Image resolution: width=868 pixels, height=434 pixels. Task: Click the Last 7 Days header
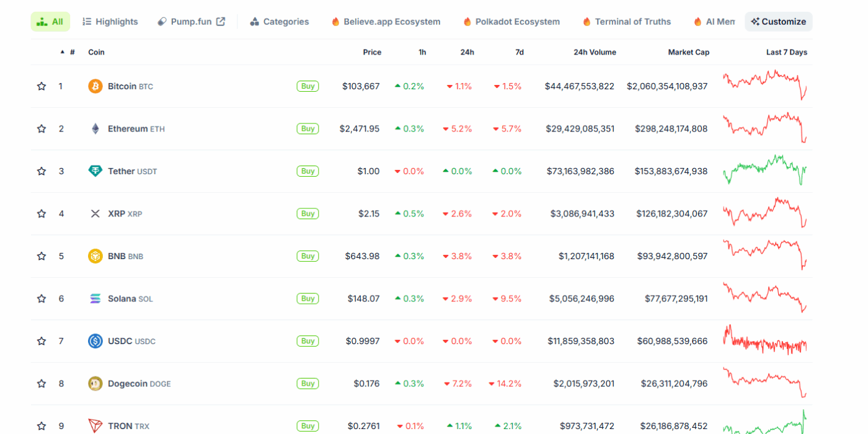[787, 52]
